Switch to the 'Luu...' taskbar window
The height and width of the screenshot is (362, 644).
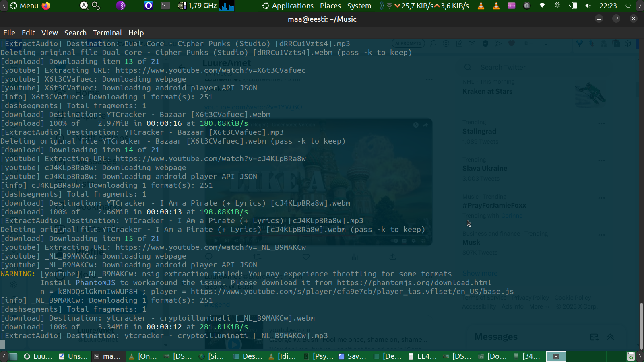pos(38,356)
